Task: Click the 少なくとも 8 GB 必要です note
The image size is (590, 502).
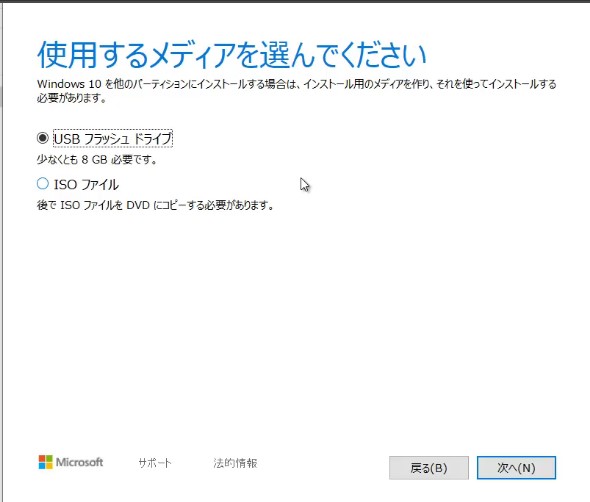Action: (x=97, y=160)
